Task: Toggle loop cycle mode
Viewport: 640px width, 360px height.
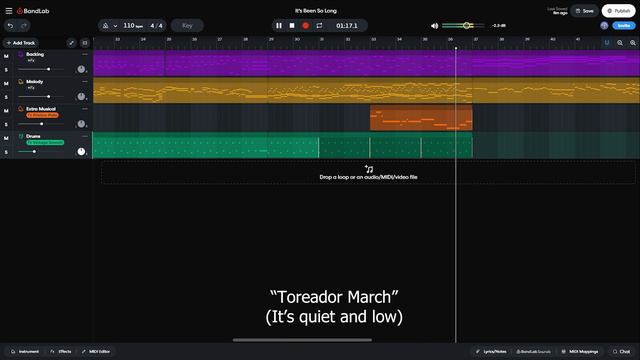Action: 319,26
